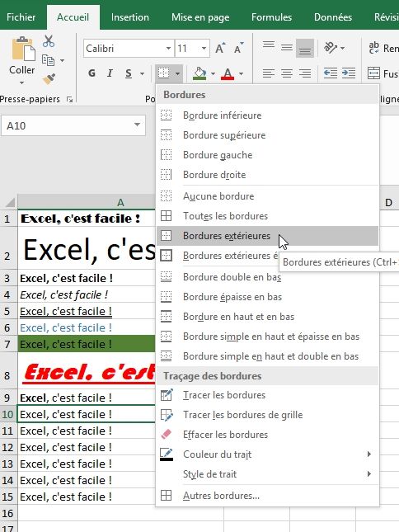This screenshot has height=532, width=399.
Task: Click the middle vertical align icon
Action: pos(286,48)
